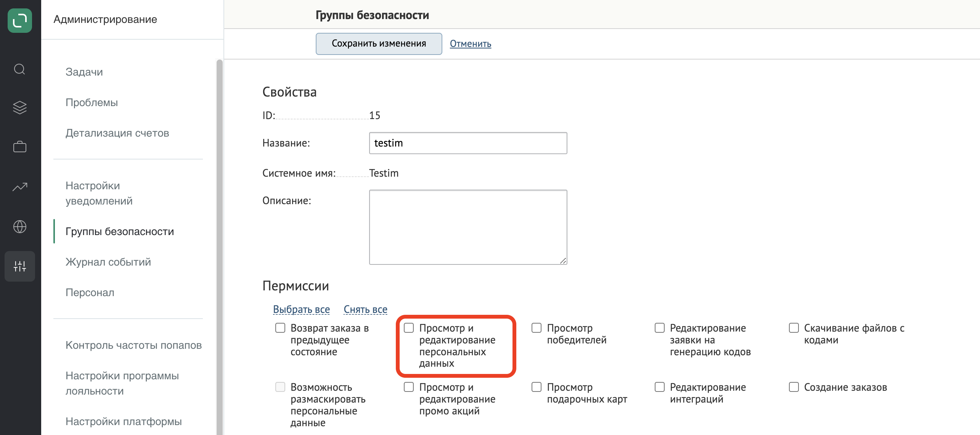
Task: Go to 'Детализация счетов' section
Action: point(117,133)
